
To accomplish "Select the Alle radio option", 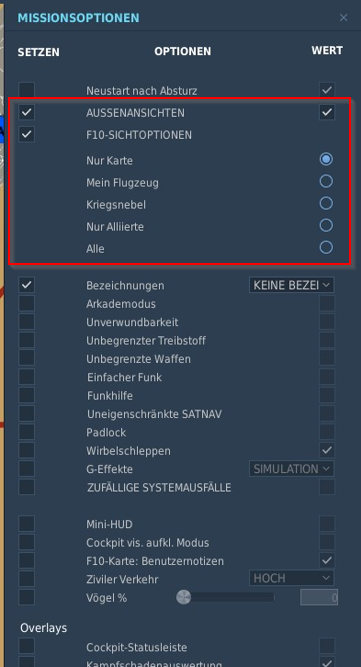I will pos(326,248).
